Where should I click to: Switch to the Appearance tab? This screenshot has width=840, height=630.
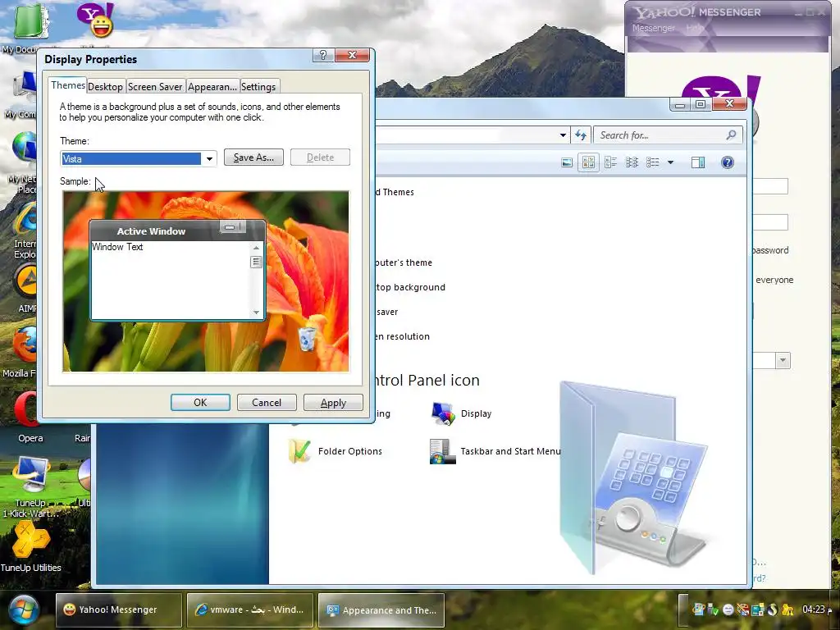pyautogui.click(x=212, y=87)
